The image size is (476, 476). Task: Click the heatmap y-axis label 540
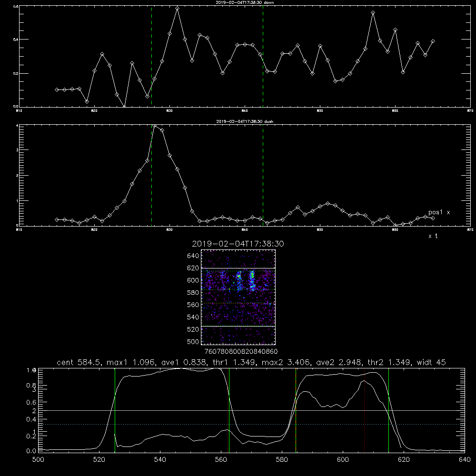click(193, 317)
